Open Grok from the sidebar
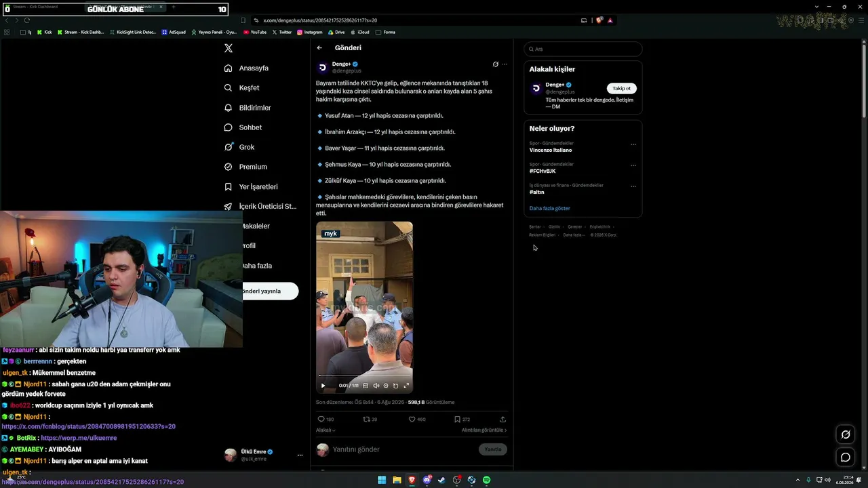 tap(239, 147)
